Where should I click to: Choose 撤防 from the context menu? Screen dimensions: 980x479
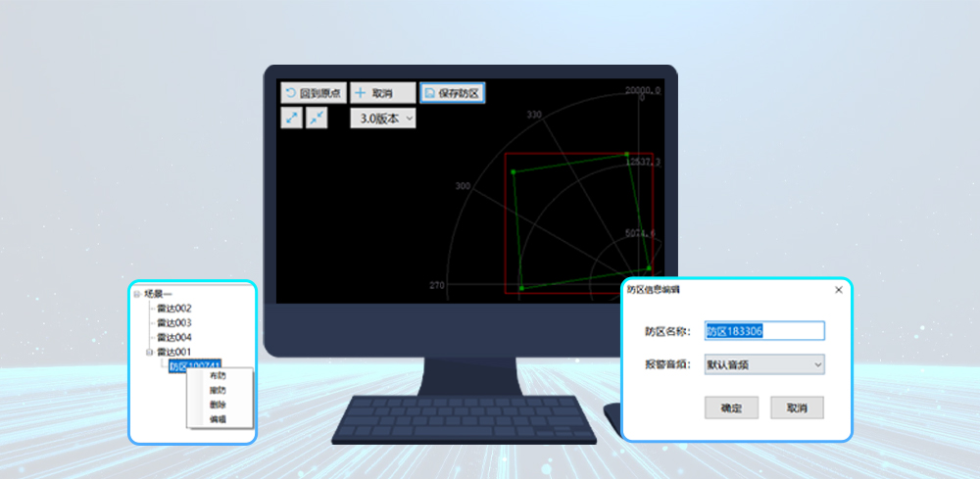tap(218, 390)
